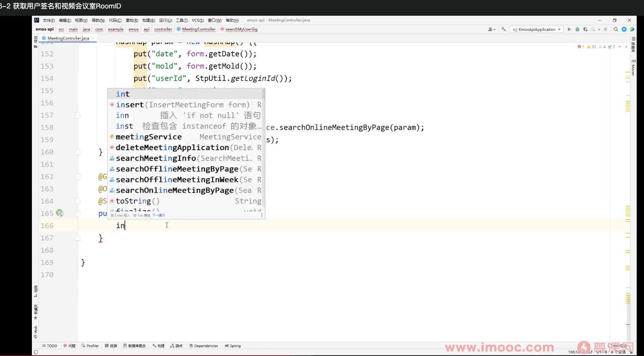This screenshot has height=356, width=644.
Task: Switch to MeetingController.java editor tab
Action: [x=68, y=38]
